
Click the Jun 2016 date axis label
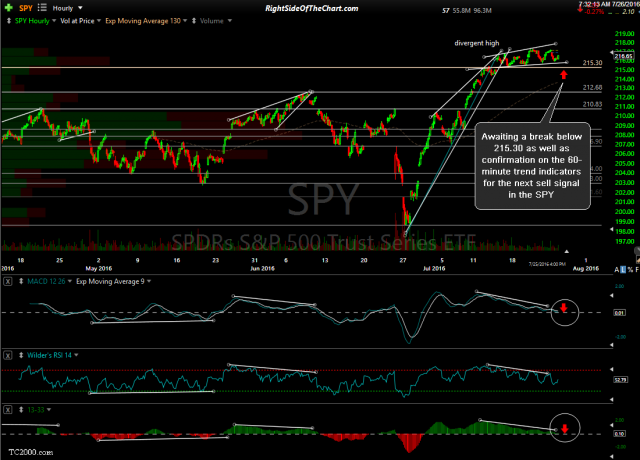pyautogui.click(x=262, y=268)
